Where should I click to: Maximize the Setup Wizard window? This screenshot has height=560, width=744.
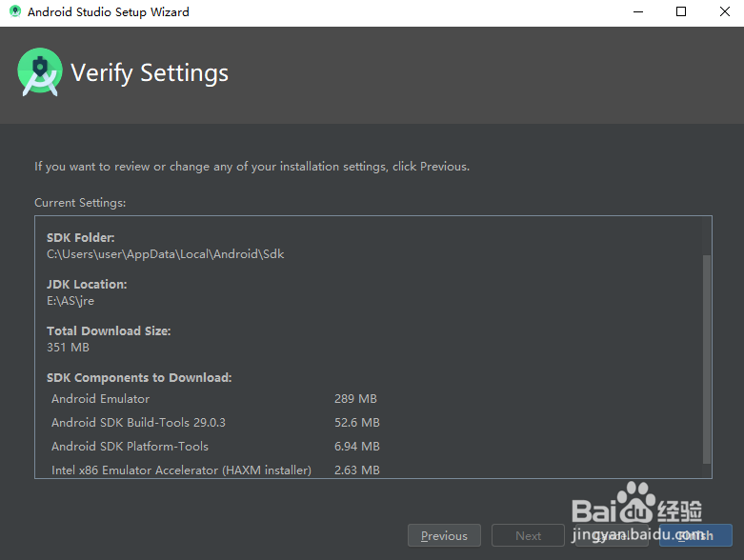pyautogui.click(x=681, y=11)
